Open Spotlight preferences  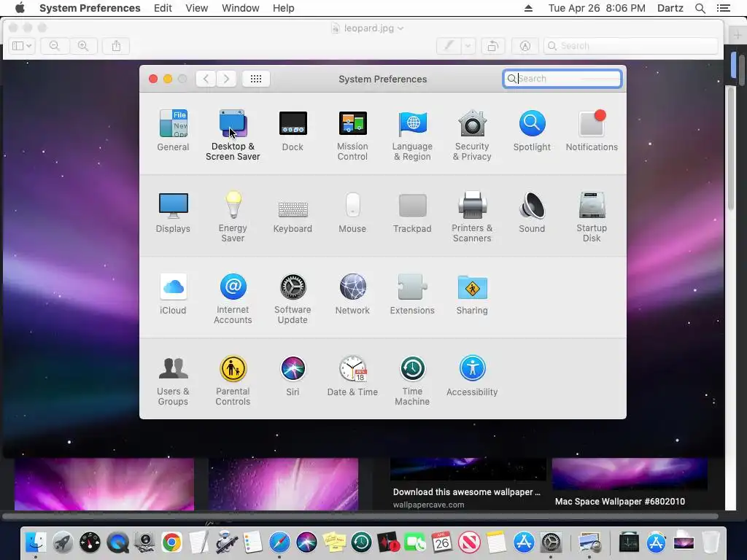532,131
